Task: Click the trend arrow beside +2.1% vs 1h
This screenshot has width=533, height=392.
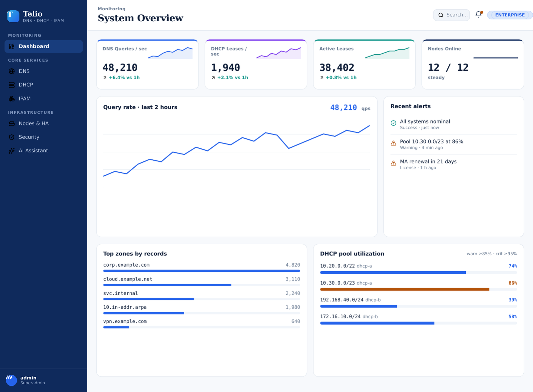Action: click(213, 78)
